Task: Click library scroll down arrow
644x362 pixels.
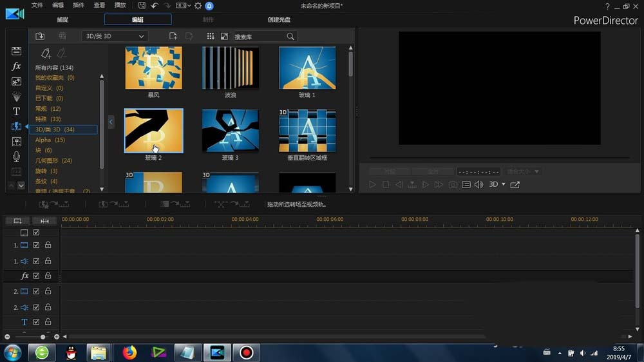Action: pos(351,189)
